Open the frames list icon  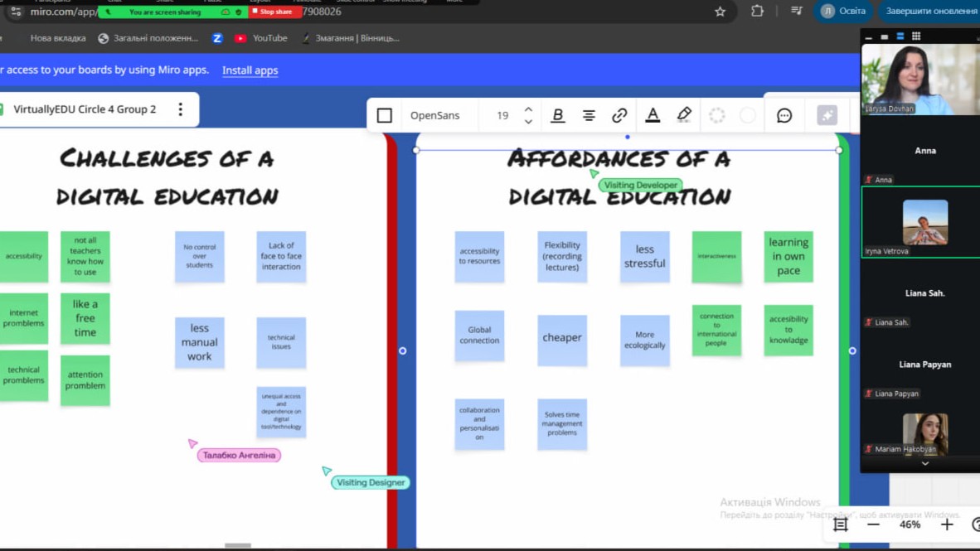click(840, 524)
